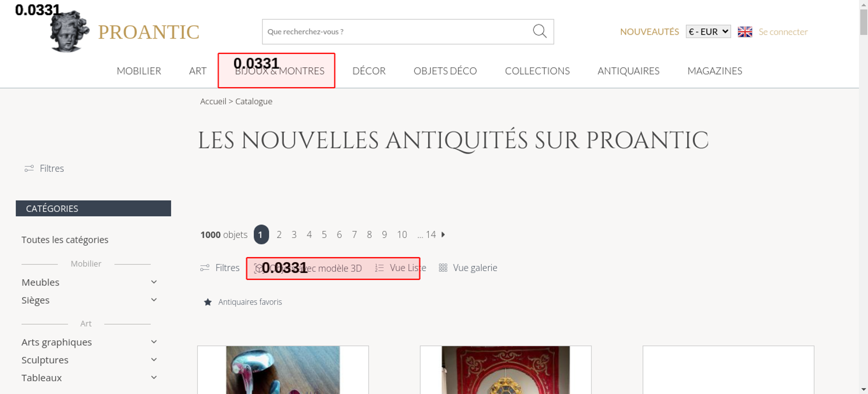Image resolution: width=868 pixels, height=394 pixels.
Task: Go to page 3 of results
Action: click(x=294, y=234)
